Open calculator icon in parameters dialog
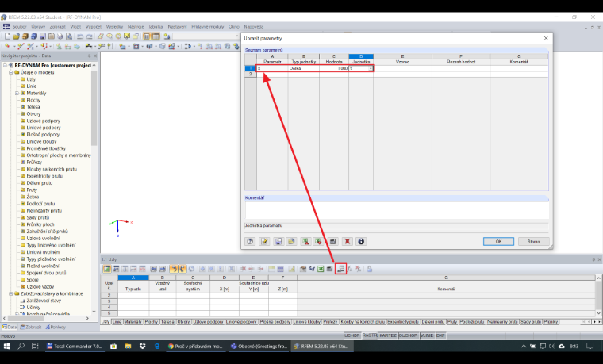 (x=333, y=241)
